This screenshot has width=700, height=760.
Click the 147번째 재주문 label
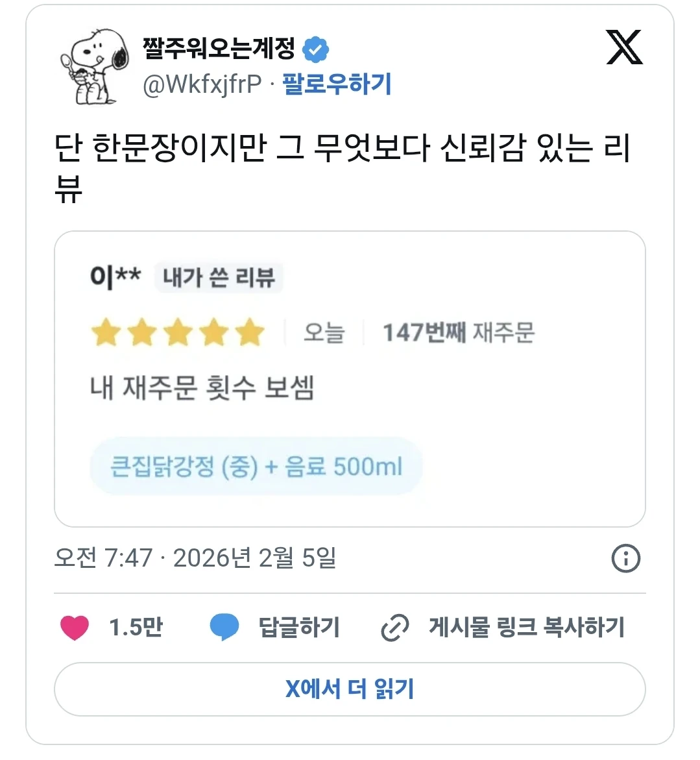pos(458,333)
